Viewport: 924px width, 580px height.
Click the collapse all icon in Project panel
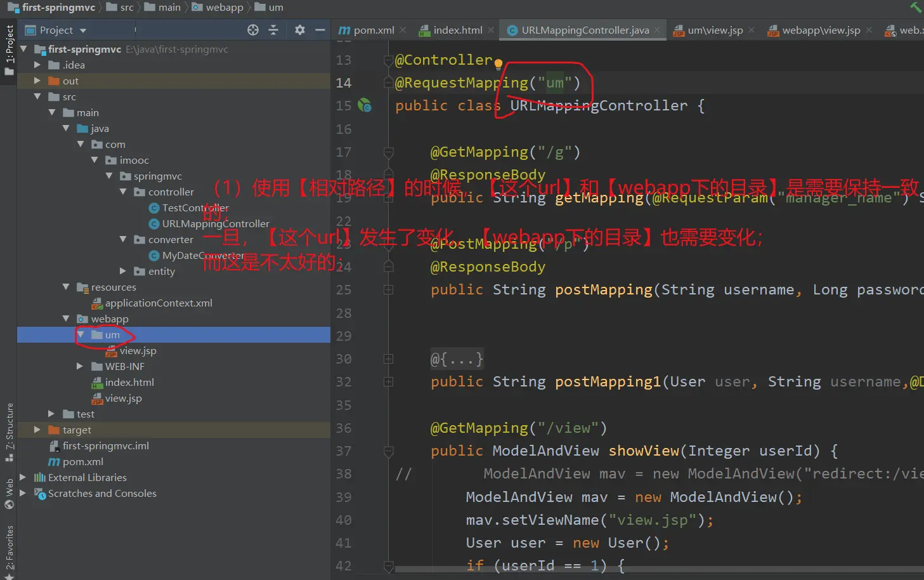pos(273,30)
